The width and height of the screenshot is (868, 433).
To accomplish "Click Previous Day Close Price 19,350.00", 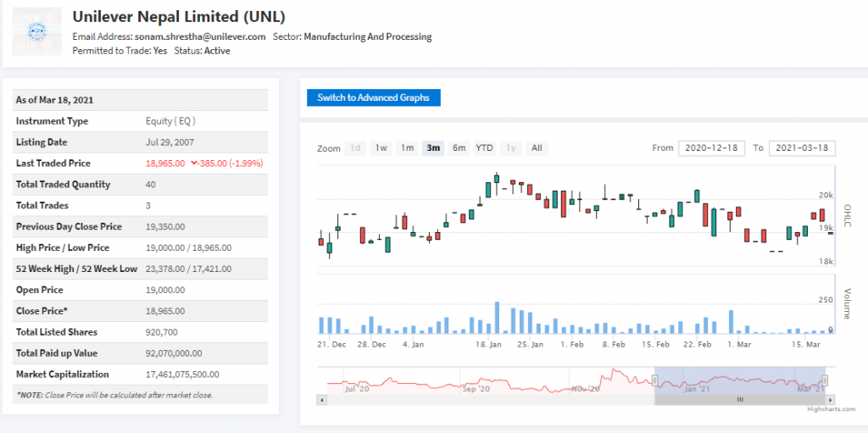I will coord(165,226).
